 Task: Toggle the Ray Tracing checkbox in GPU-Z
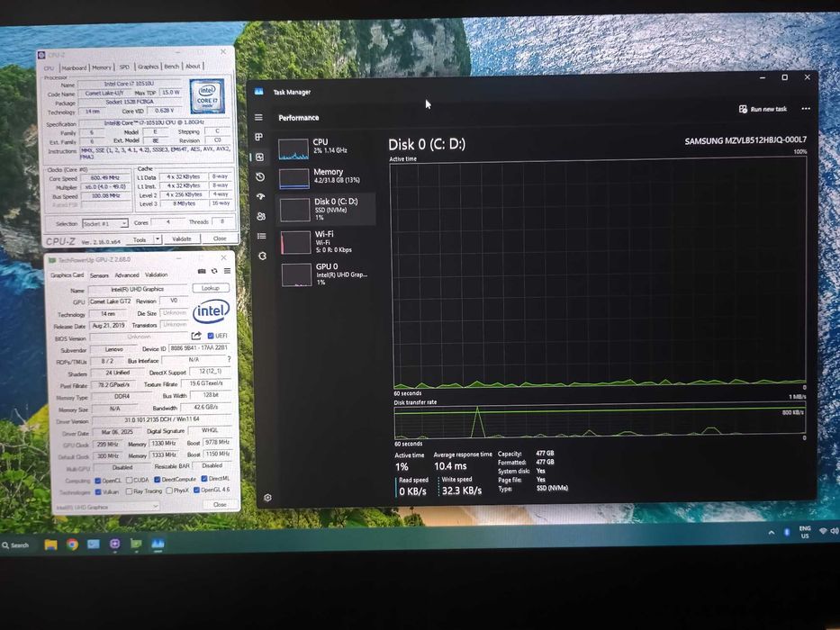(x=129, y=491)
